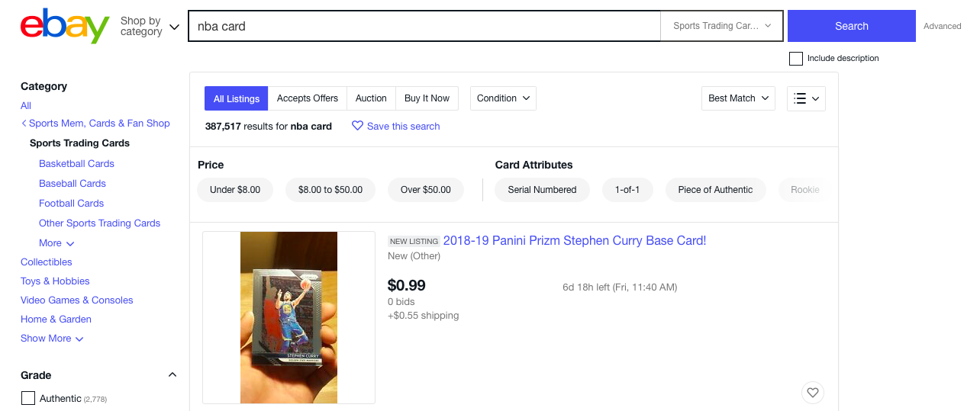Go back to Sports Mem, Cards & Fan Shop
The width and height of the screenshot is (980, 411).
pyautogui.click(x=95, y=124)
